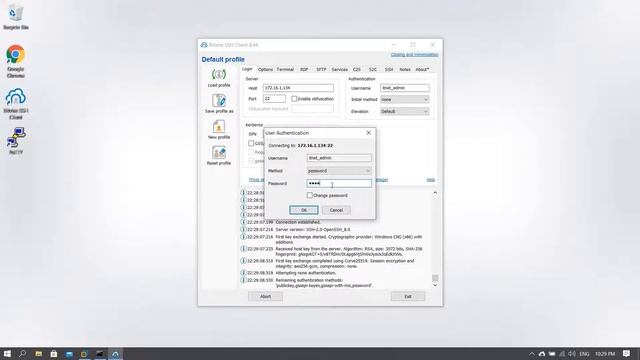Viewport: 640px width, 360px height.
Task: Switch to the SSH tab
Action: click(389, 69)
